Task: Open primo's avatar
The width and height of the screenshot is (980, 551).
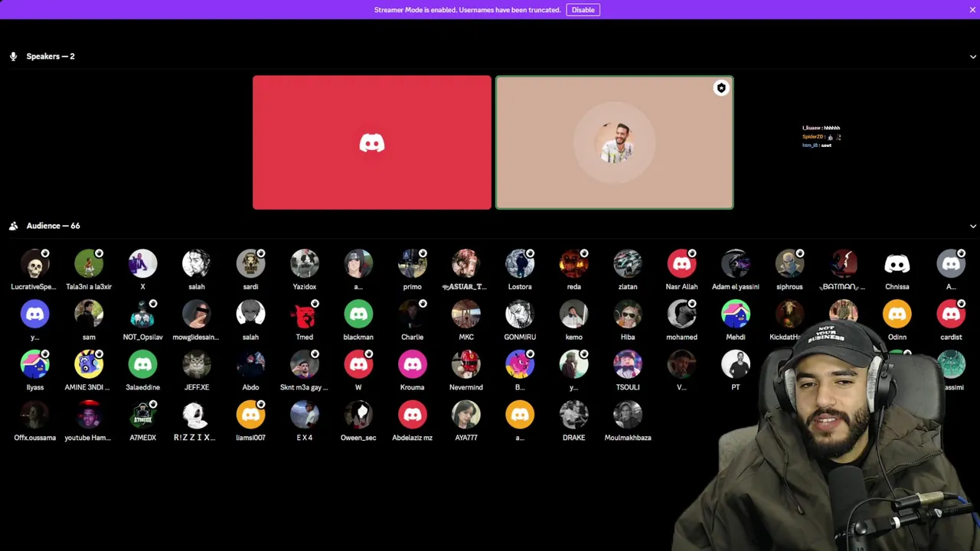Action: 412,264
